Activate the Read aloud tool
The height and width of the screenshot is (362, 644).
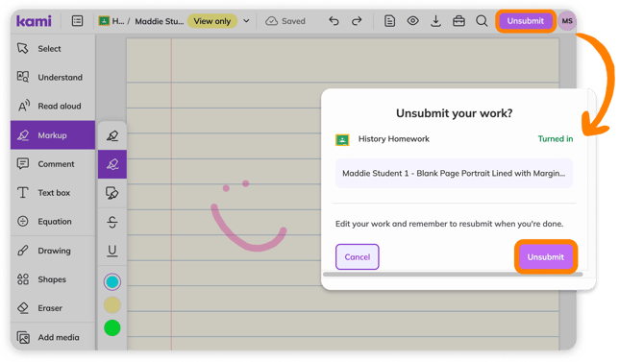[53, 106]
